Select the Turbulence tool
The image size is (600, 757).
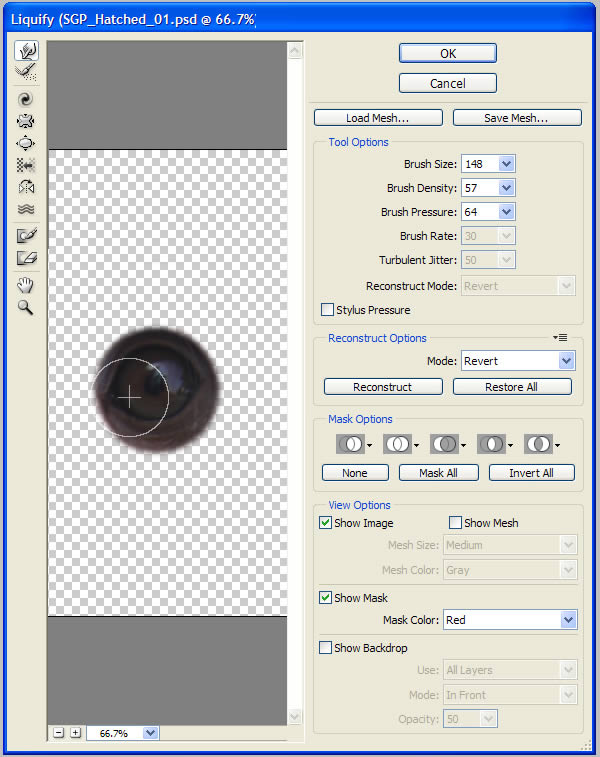[26, 209]
